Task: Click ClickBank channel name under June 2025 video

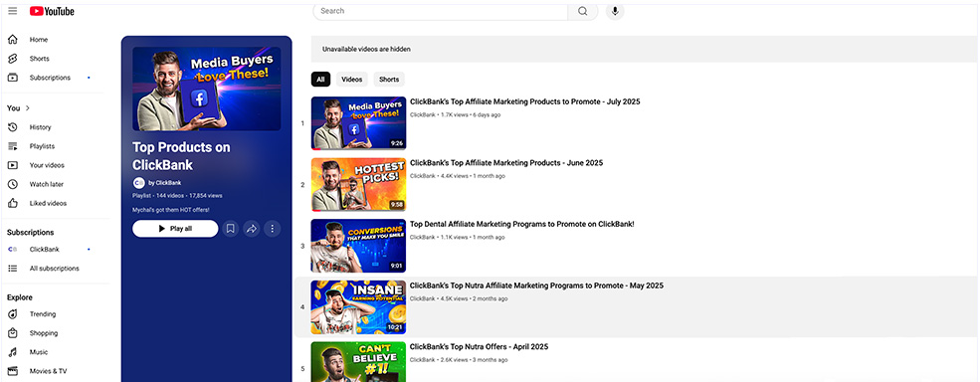Action: pyautogui.click(x=423, y=176)
